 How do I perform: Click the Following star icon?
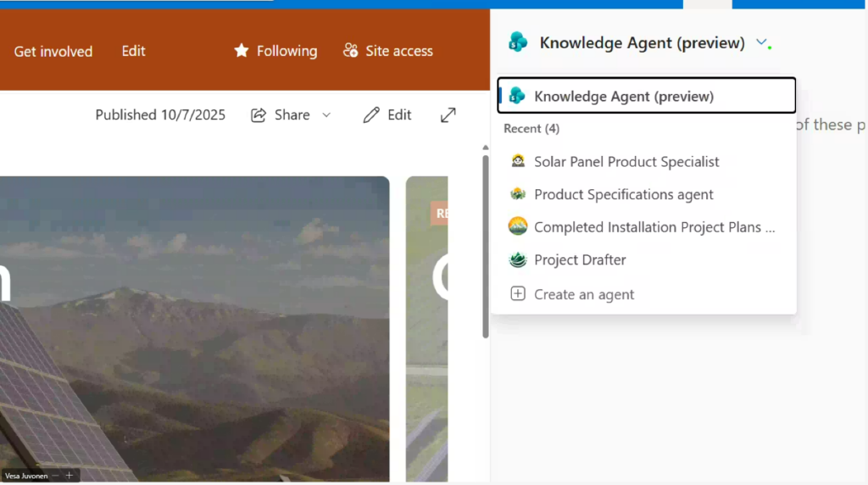pyautogui.click(x=242, y=51)
